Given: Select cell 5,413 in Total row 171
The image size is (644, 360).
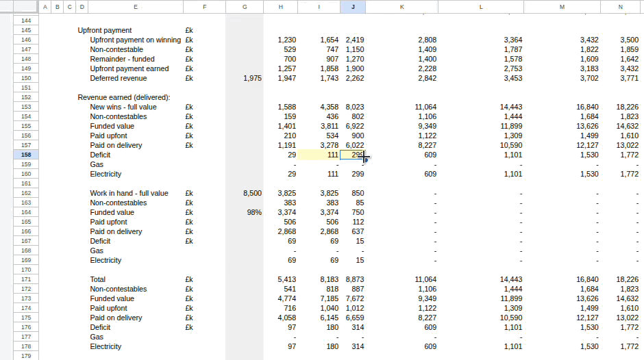Looking at the screenshot, I should pos(280,279).
